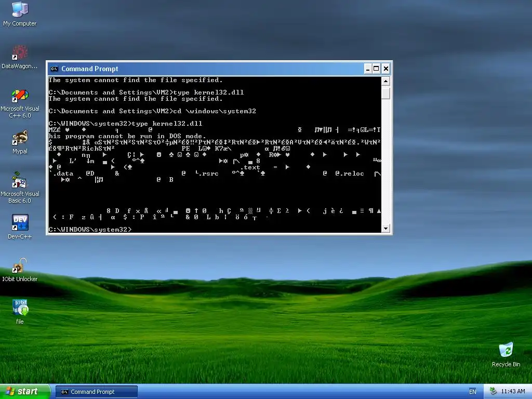The height and width of the screenshot is (399, 532).
Task: Maximize the Command Prompt window
Action: point(376,69)
